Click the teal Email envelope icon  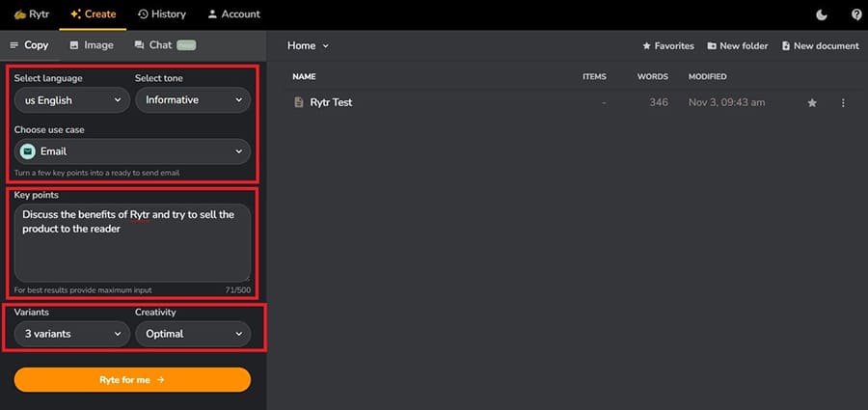(x=28, y=151)
